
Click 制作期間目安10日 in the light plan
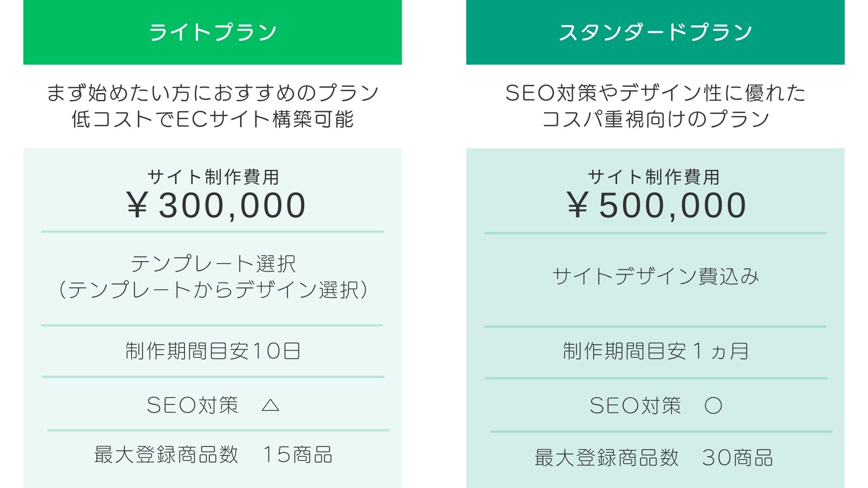213,351
